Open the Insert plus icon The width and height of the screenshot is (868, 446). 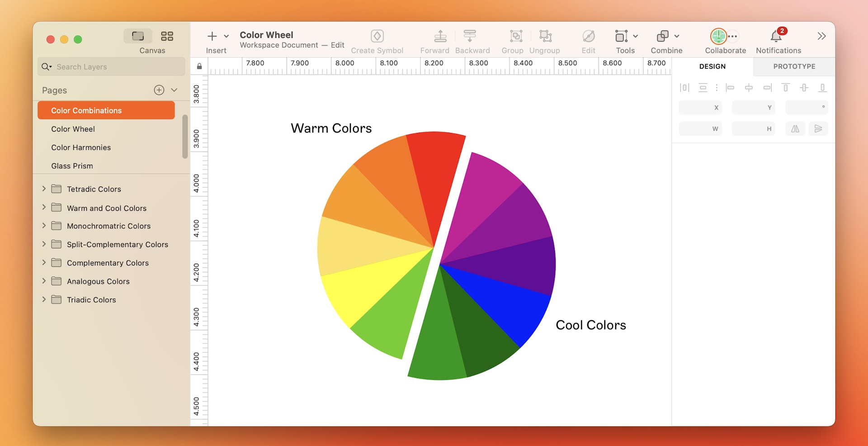[212, 36]
